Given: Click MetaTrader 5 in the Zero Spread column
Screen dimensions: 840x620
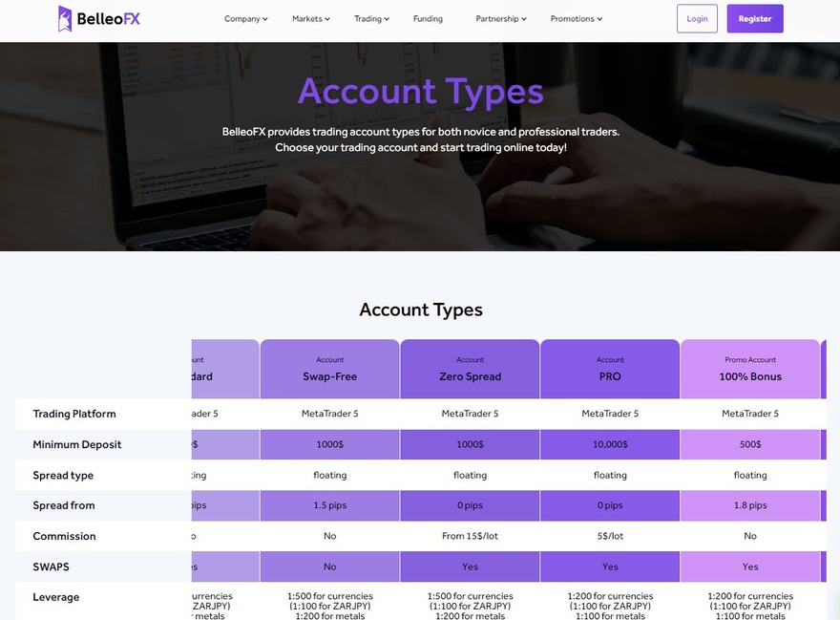Looking at the screenshot, I should pyautogui.click(x=470, y=414).
